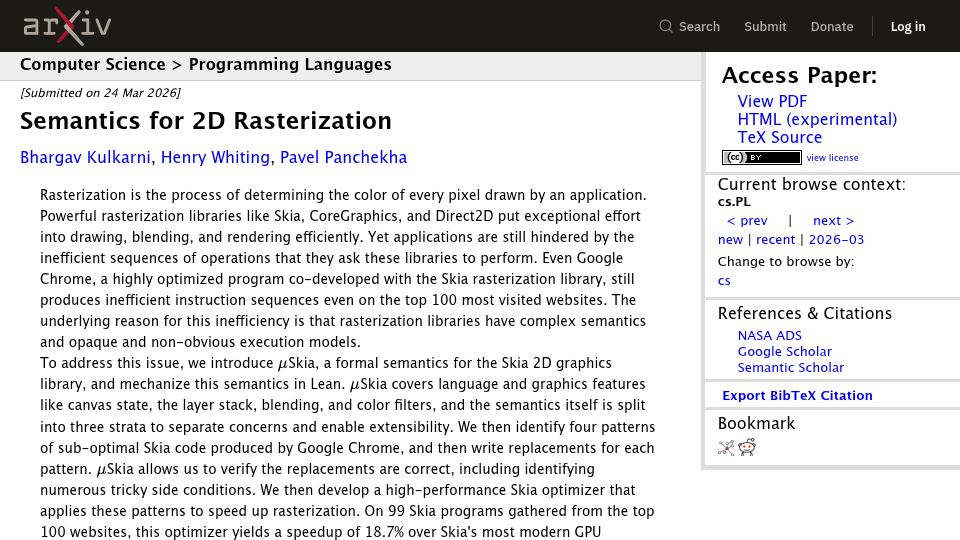Open the Semantic Scholar link
The width and height of the screenshot is (960, 540).
[790, 367]
